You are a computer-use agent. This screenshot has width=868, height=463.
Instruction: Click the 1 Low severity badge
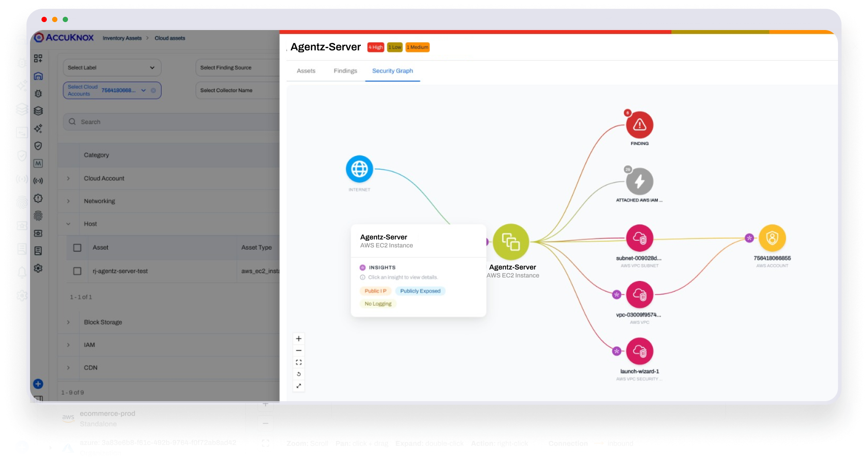point(395,47)
